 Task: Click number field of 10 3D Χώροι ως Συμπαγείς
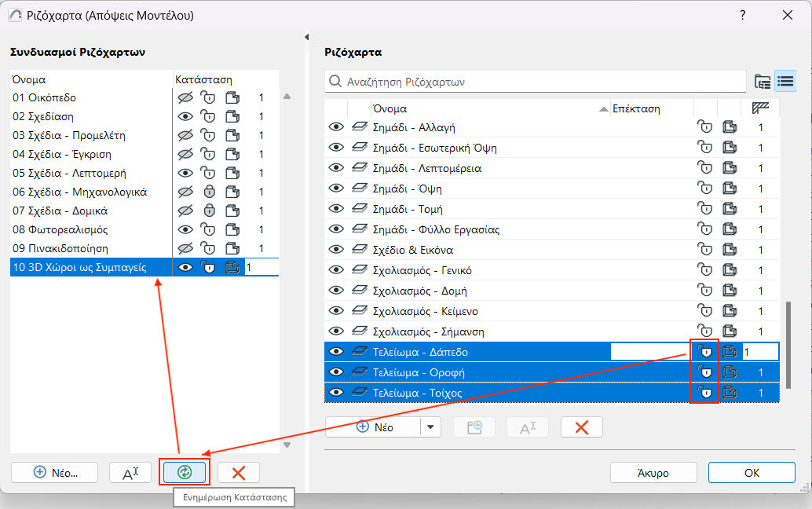tap(262, 268)
